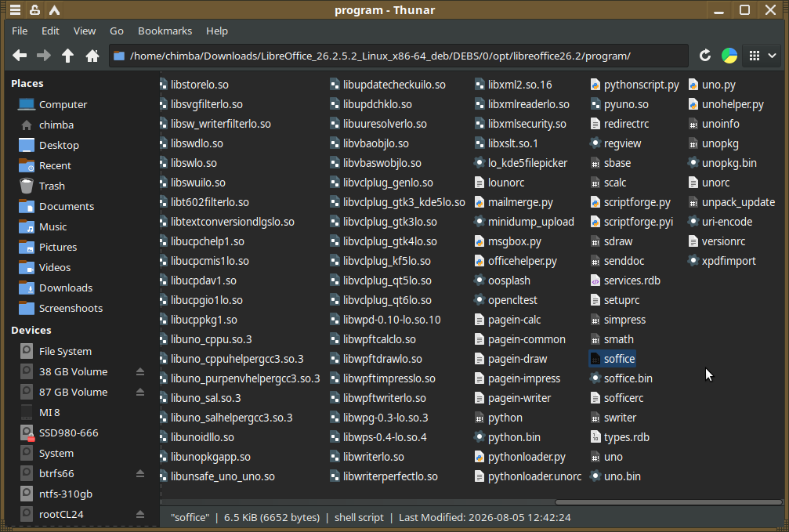
Task: Eject the btrfs66 device
Action: point(140,473)
